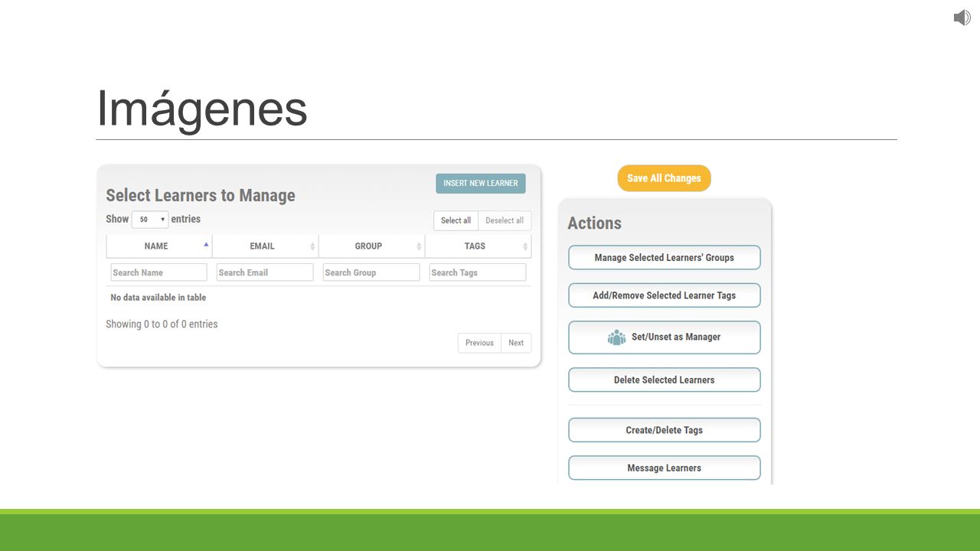Sort the table by the EMAIL column

pyautogui.click(x=265, y=246)
